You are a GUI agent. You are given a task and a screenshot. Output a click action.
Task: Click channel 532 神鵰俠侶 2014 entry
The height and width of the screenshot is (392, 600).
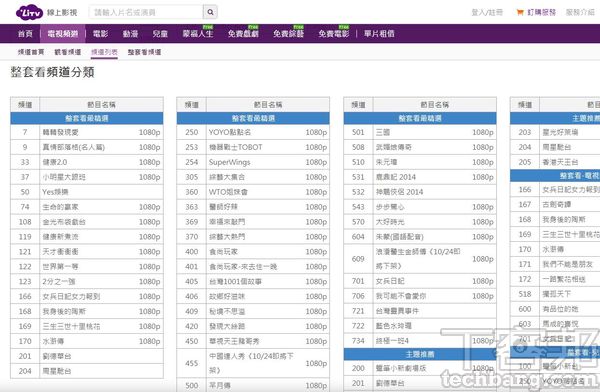coord(420,192)
